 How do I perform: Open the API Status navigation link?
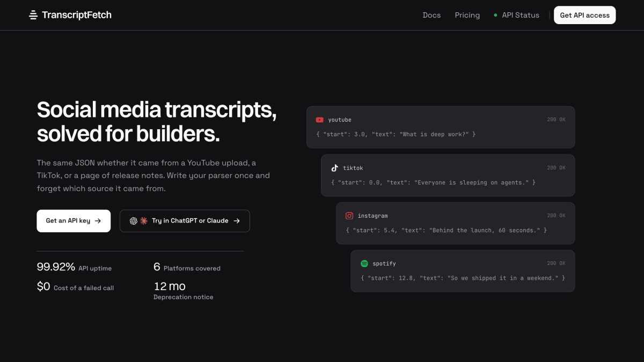pos(521,15)
